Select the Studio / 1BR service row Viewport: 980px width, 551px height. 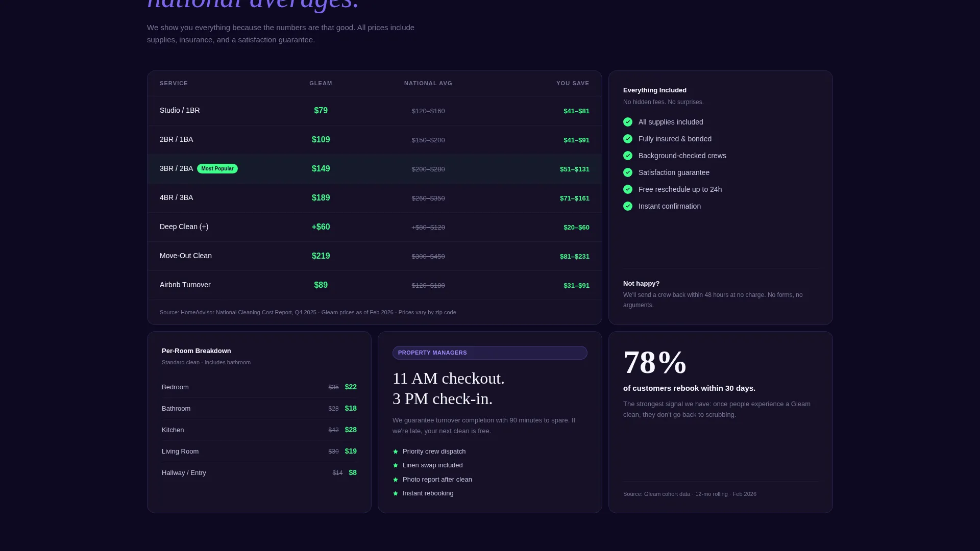tap(375, 111)
